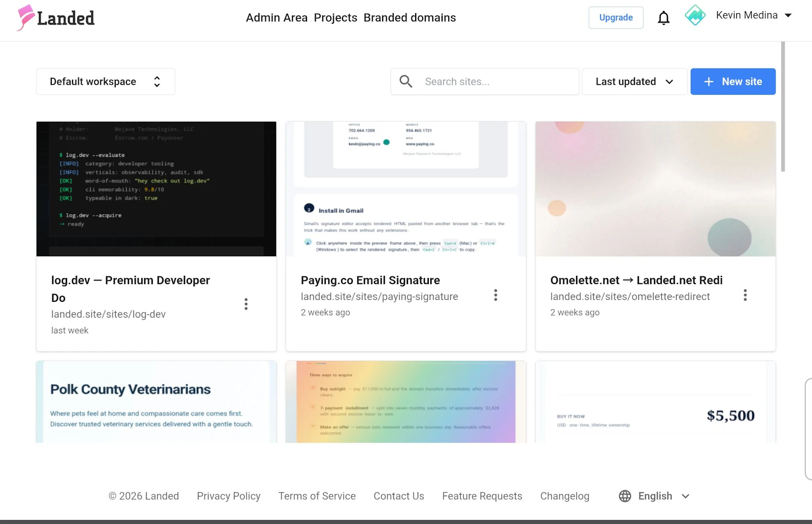Viewport: 812px width, 524px height.
Task: Open notifications bell
Action: [x=664, y=18]
